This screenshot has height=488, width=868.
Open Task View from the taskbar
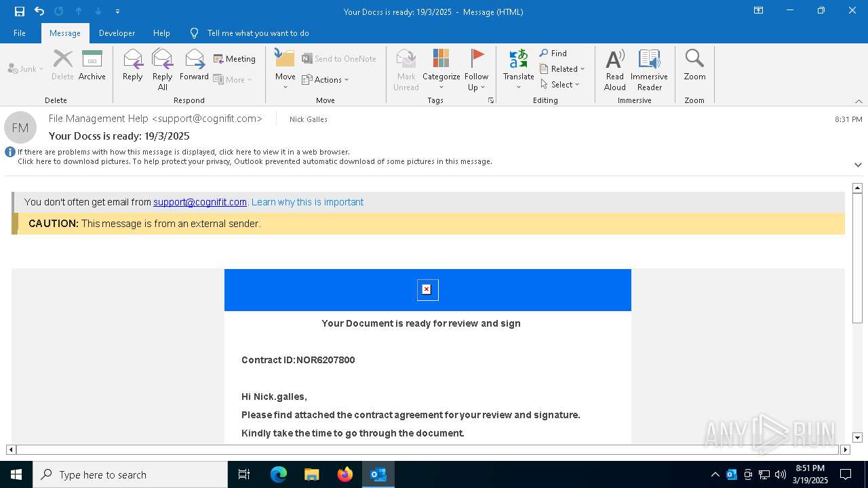pos(244,474)
